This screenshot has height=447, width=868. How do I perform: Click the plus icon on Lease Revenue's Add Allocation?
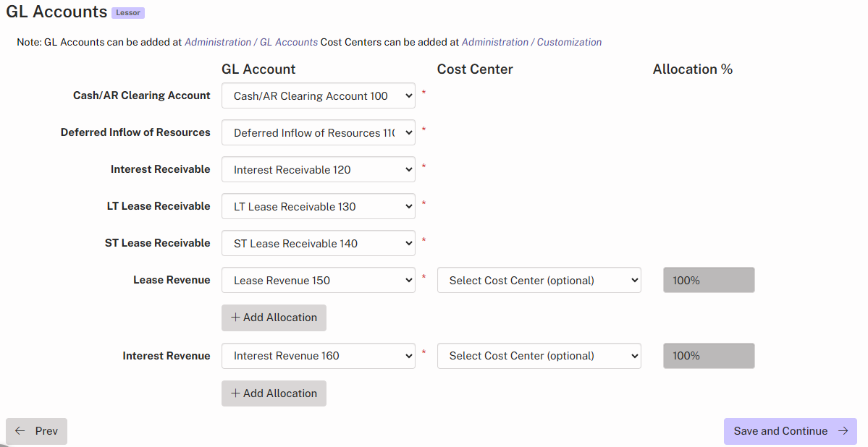click(235, 318)
